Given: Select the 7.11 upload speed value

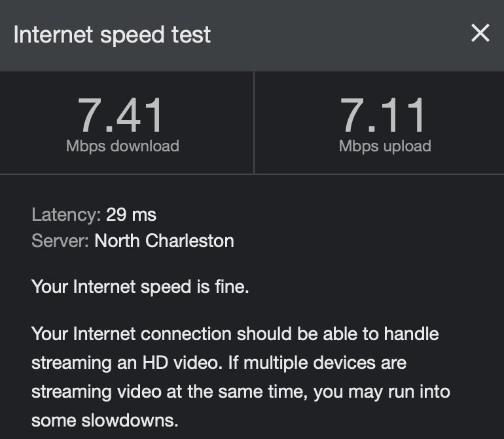Looking at the screenshot, I should (384, 115).
